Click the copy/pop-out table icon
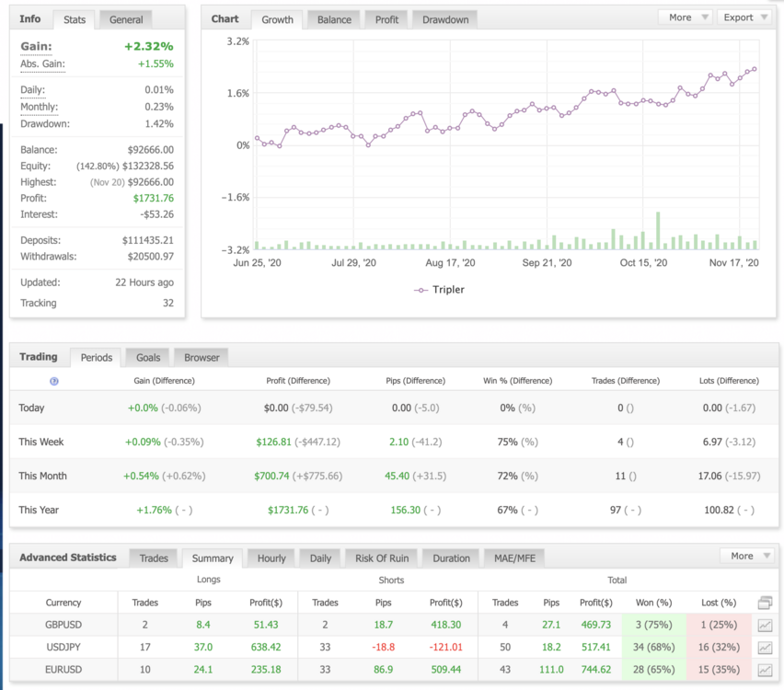The height and width of the screenshot is (690, 784). click(765, 603)
